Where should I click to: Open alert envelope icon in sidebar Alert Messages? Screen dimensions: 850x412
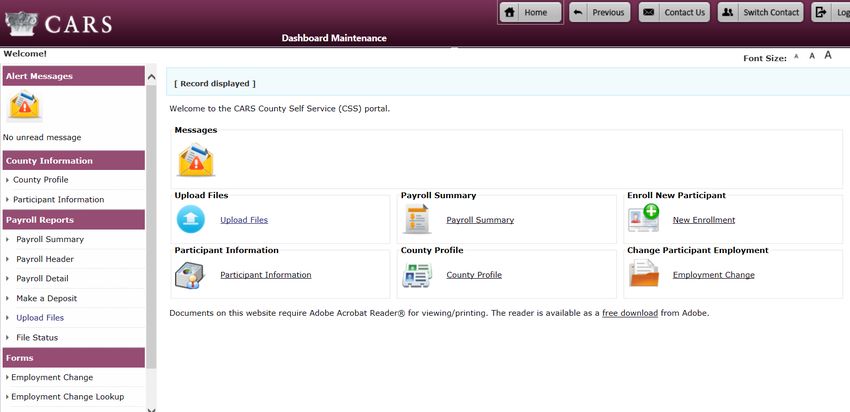pos(24,106)
